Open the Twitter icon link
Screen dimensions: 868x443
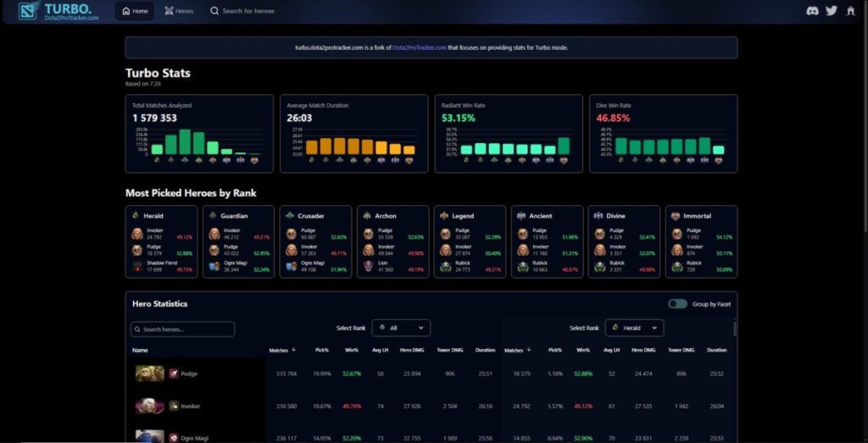coord(831,10)
